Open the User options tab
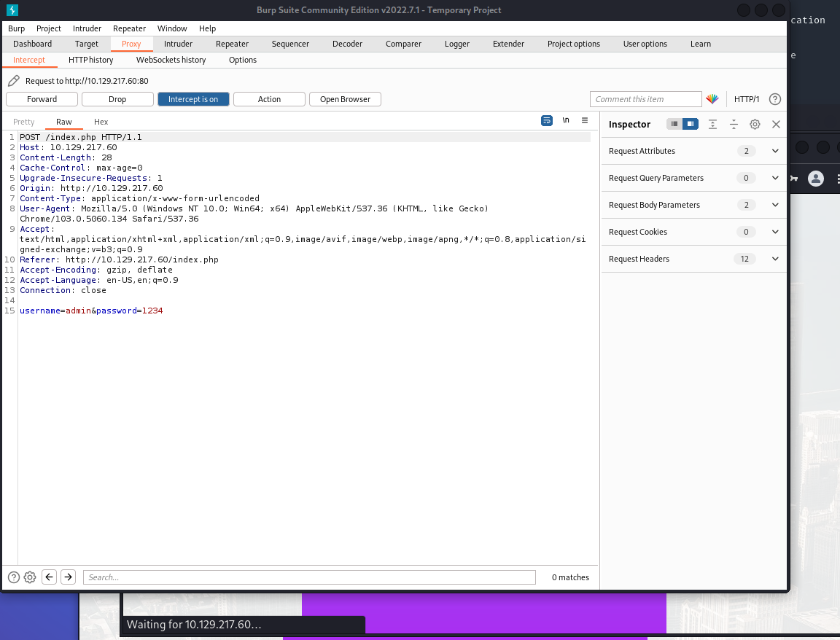 (x=645, y=44)
